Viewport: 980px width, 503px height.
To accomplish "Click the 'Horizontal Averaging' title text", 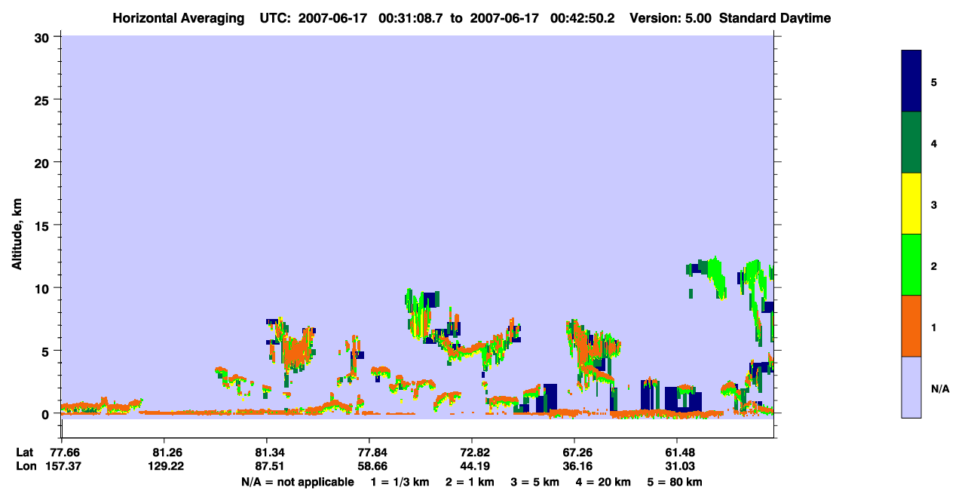I will point(178,18).
